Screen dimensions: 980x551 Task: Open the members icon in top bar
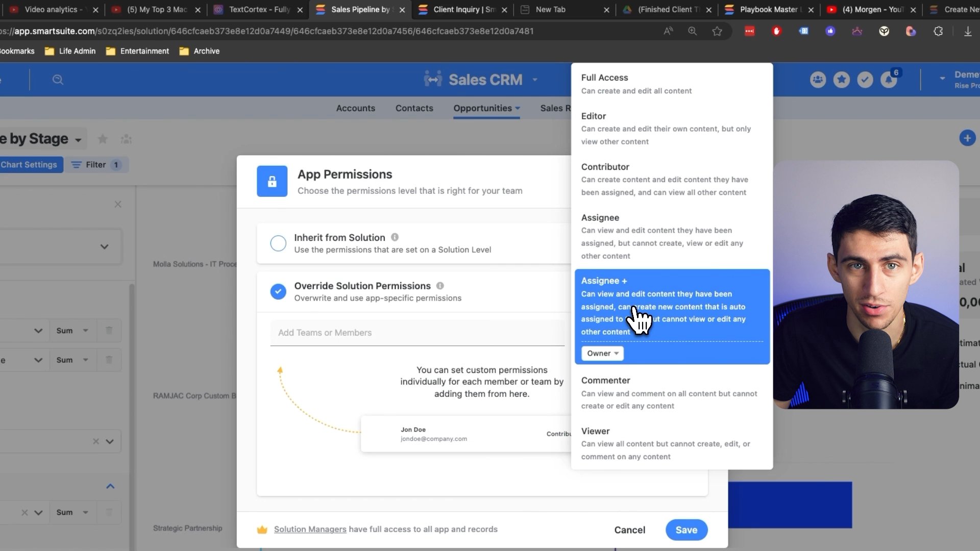pos(818,80)
